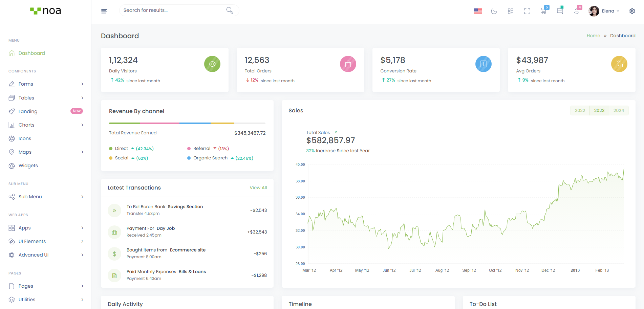The image size is (644, 309).
Task: Expand the Advanced Ui chevron
Action: point(82,255)
